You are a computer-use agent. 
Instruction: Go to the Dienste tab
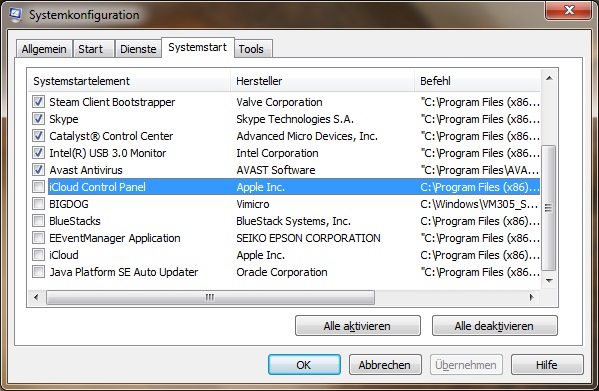[x=138, y=49]
